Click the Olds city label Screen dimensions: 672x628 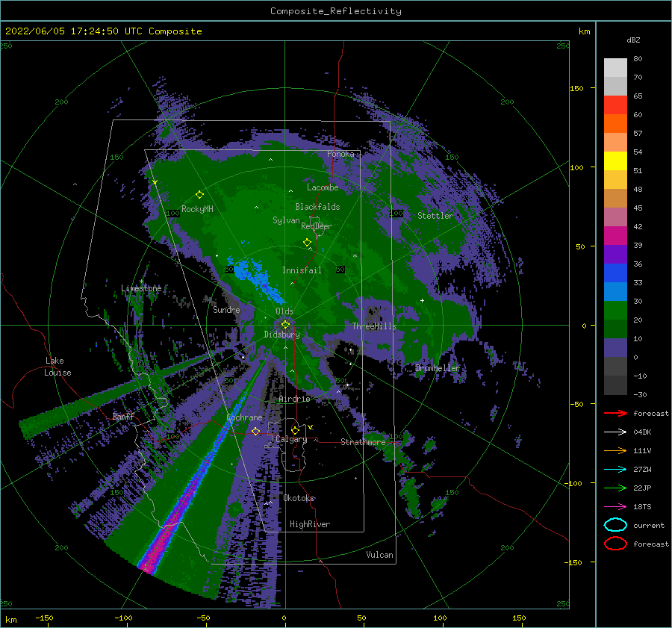284,311
